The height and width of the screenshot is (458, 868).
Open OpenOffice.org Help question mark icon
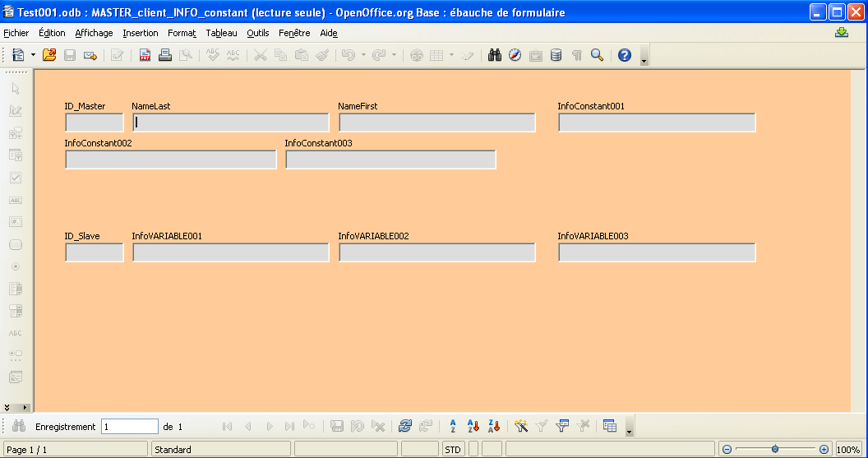click(625, 55)
